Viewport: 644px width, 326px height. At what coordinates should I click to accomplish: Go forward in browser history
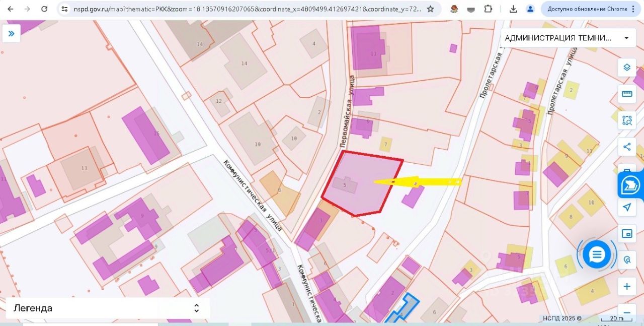click(x=27, y=9)
